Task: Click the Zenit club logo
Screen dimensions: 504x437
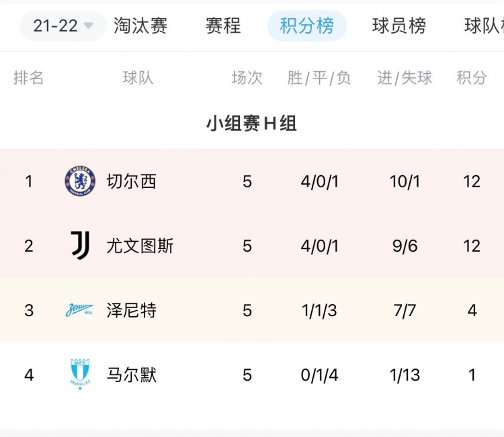Action: coord(80,310)
